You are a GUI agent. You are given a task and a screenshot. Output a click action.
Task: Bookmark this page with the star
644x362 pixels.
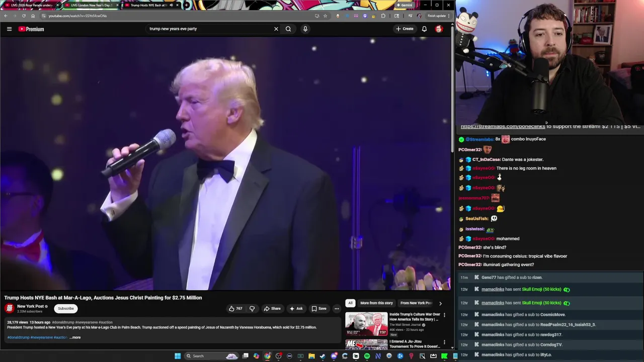[325, 16]
